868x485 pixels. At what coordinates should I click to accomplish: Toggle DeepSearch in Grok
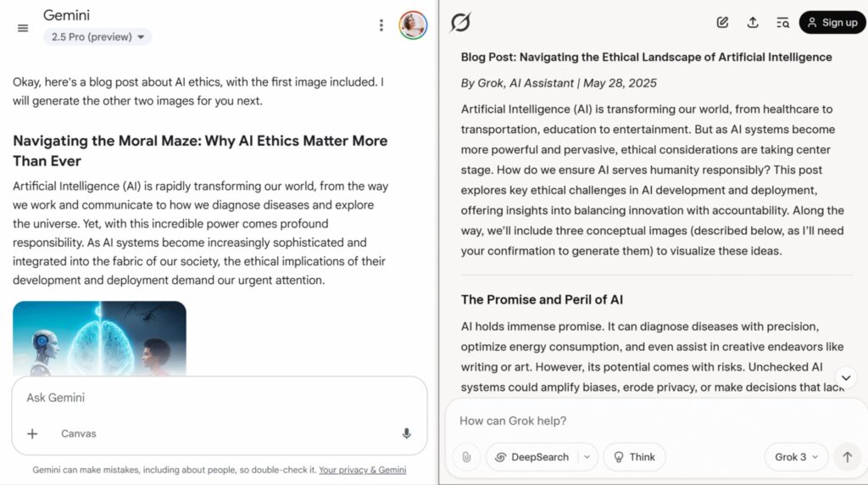pos(532,457)
